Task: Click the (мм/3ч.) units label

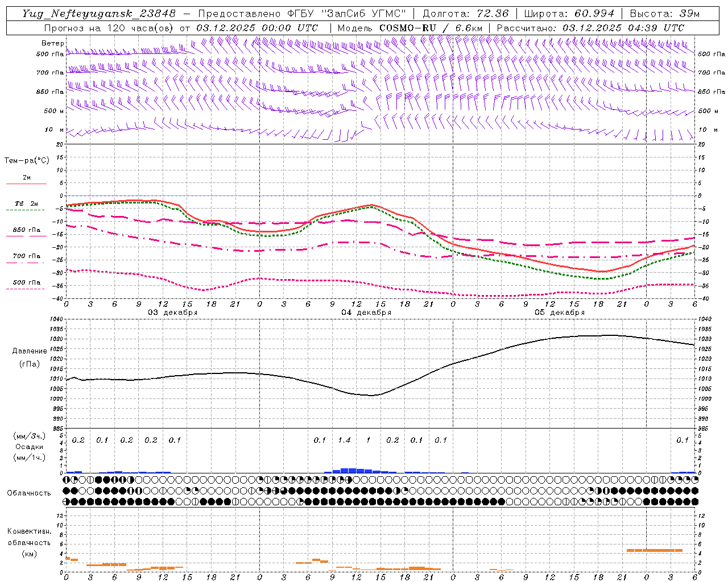Action: (x=30, y=436)
